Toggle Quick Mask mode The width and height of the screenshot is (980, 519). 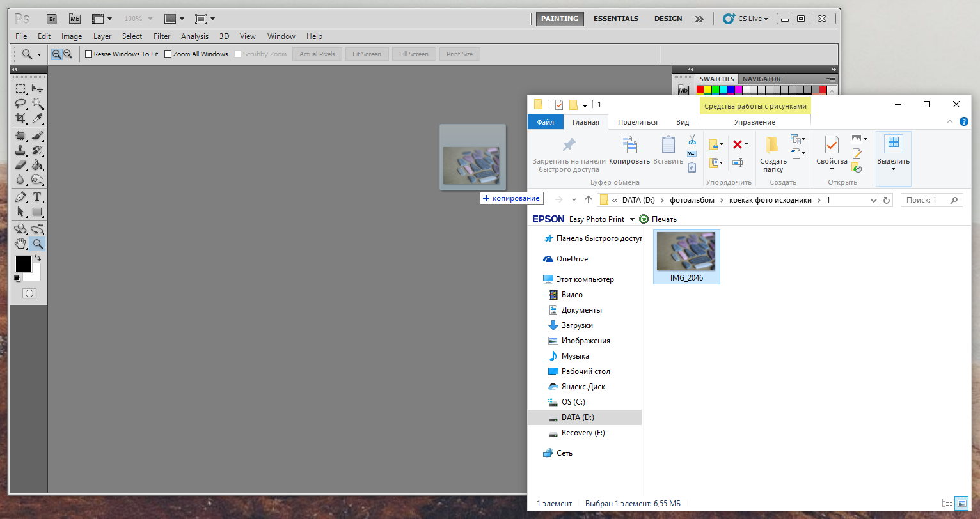point(29,293)
